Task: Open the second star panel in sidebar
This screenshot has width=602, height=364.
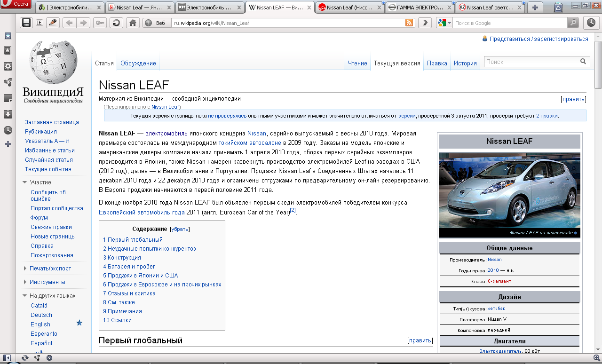Action: coord(8,50)
